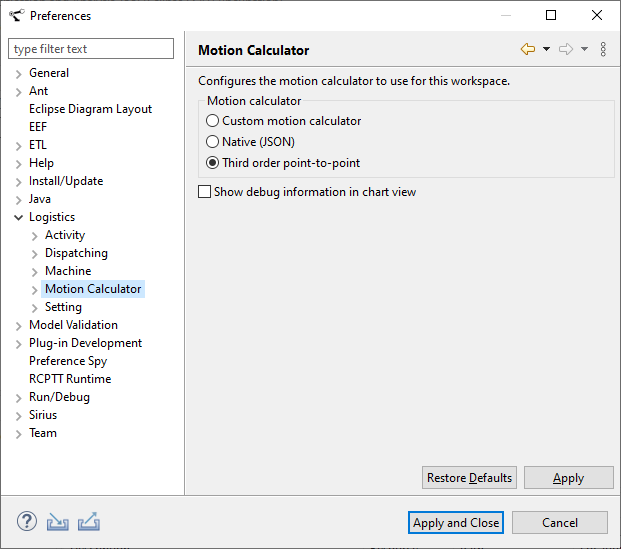Select Custom motion calculator radio button
Image resolution: width=621 pixels, height=549 pixels.
[x=212, y=121]
